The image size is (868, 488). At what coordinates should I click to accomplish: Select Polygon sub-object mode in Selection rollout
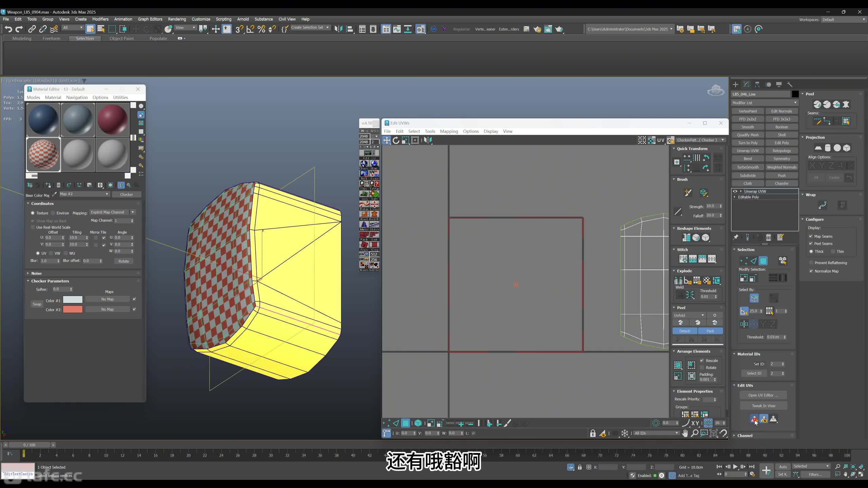(763, 261)
